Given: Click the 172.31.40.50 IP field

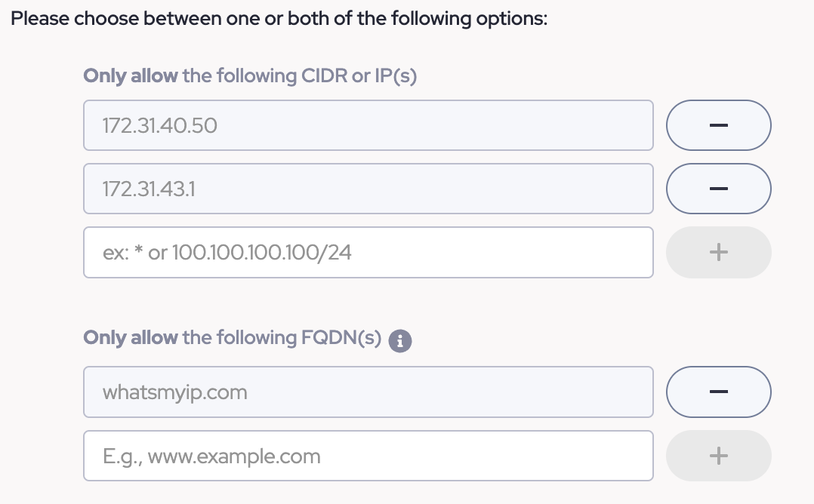Looking at the screenshot, I should click(368, 125).
